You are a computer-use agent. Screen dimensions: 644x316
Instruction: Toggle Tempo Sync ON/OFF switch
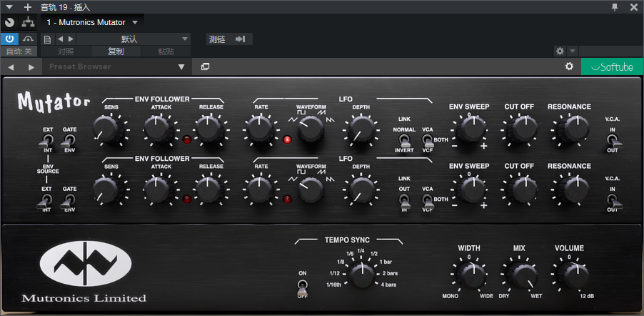303,286
